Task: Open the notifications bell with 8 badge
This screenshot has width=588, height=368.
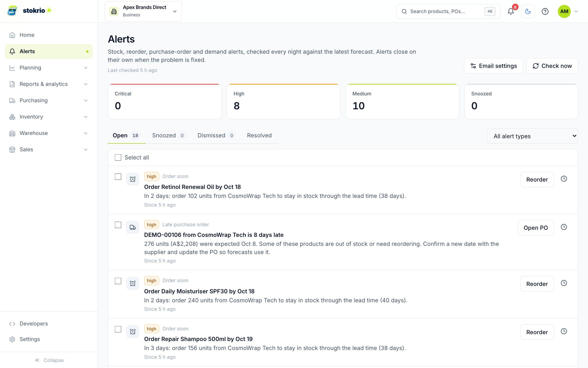Action: click(511, 11)
